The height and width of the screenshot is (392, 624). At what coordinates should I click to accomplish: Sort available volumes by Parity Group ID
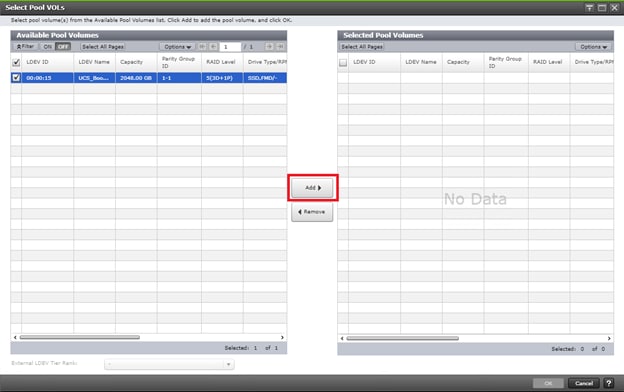[x=179, y=62]
